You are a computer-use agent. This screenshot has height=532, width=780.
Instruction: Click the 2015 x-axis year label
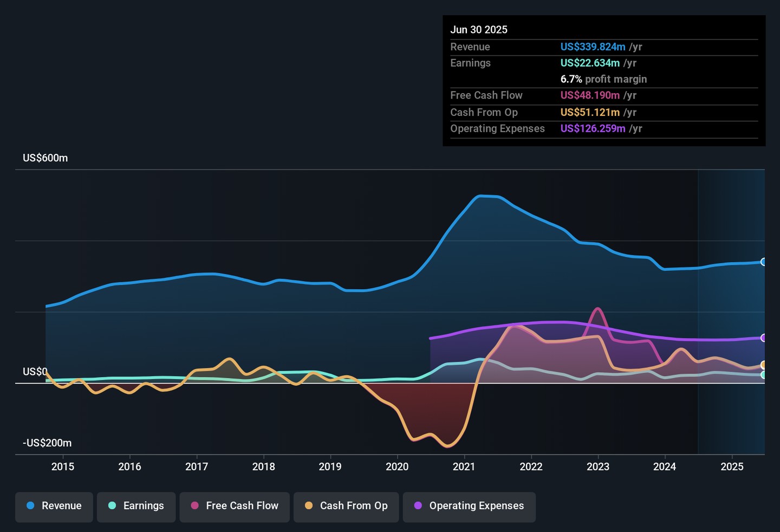pyautogui.click(x=63, y=467)
